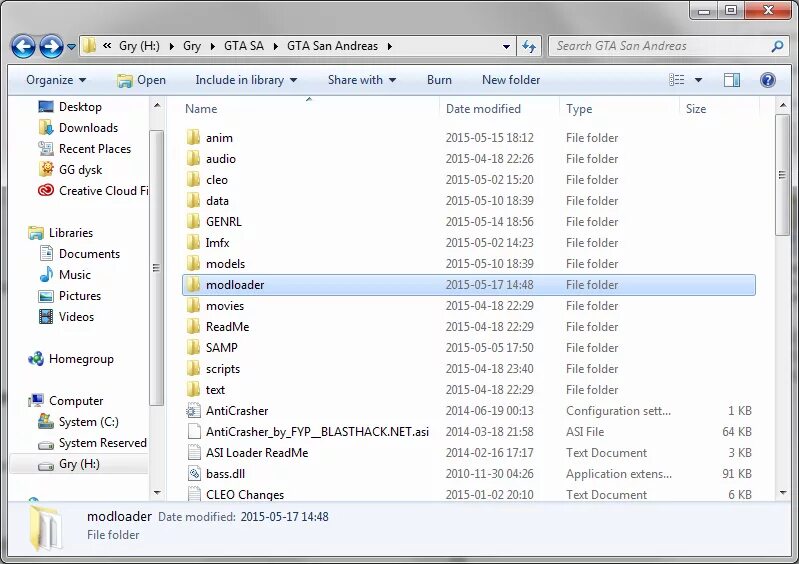
Task: Open the address bar history dropdown arrow
Action: 506,46
